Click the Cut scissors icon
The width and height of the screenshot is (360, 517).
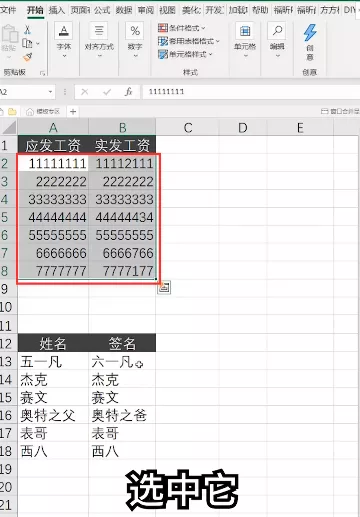(28, 31)
